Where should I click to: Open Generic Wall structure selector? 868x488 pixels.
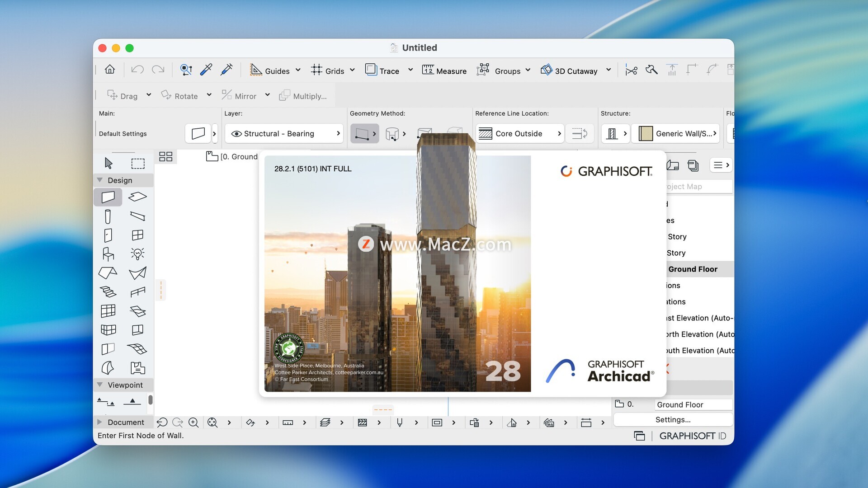tap(675, 133)
